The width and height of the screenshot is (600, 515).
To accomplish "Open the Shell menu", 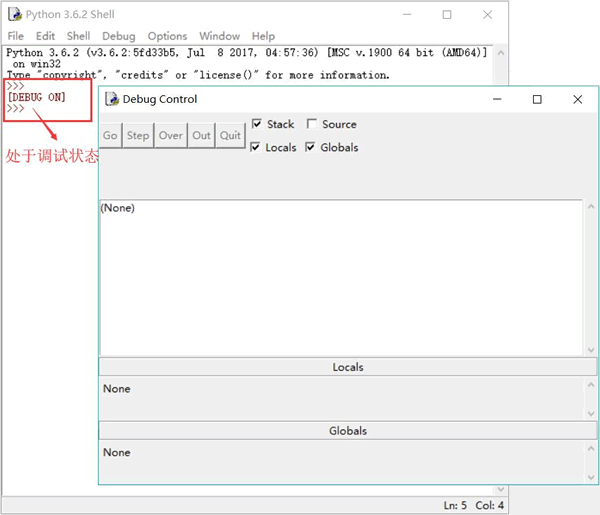I will [78, 36].
